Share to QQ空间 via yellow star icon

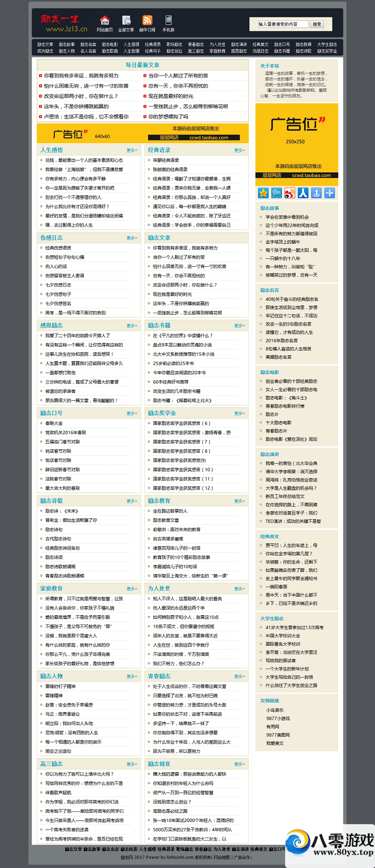(263, 193)
